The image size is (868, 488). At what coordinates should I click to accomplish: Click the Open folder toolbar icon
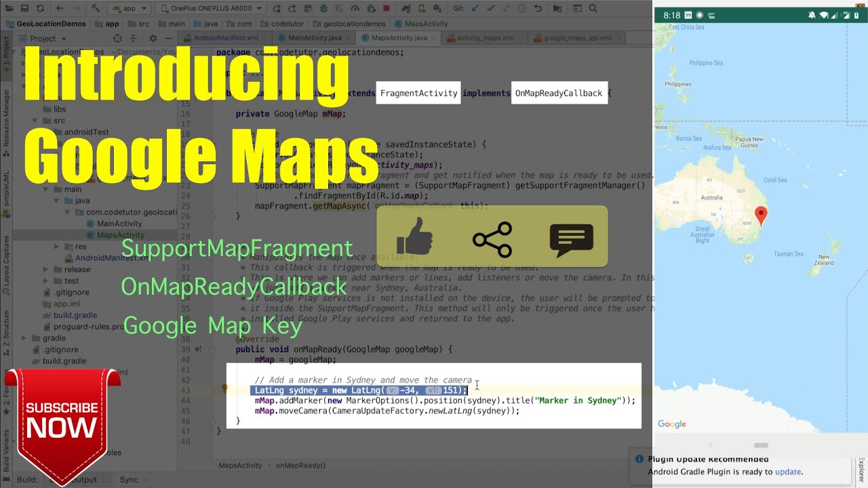click(8, 9)
